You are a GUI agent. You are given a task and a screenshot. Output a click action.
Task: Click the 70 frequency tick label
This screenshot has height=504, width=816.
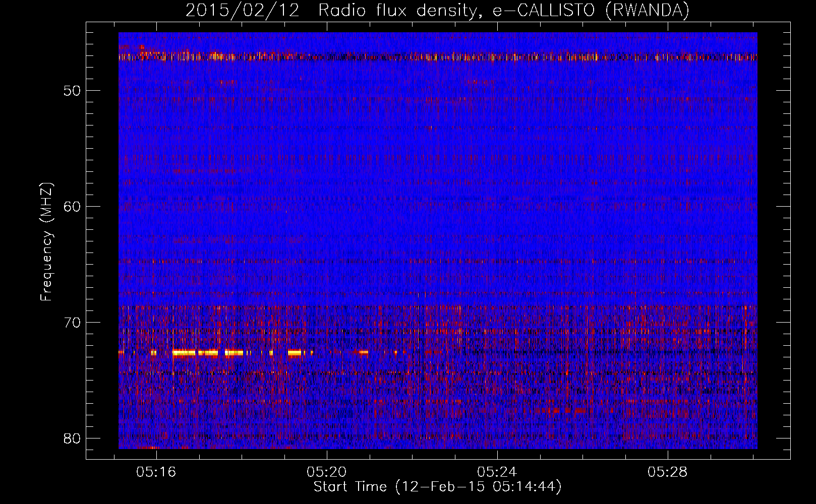tap(72, 322)
